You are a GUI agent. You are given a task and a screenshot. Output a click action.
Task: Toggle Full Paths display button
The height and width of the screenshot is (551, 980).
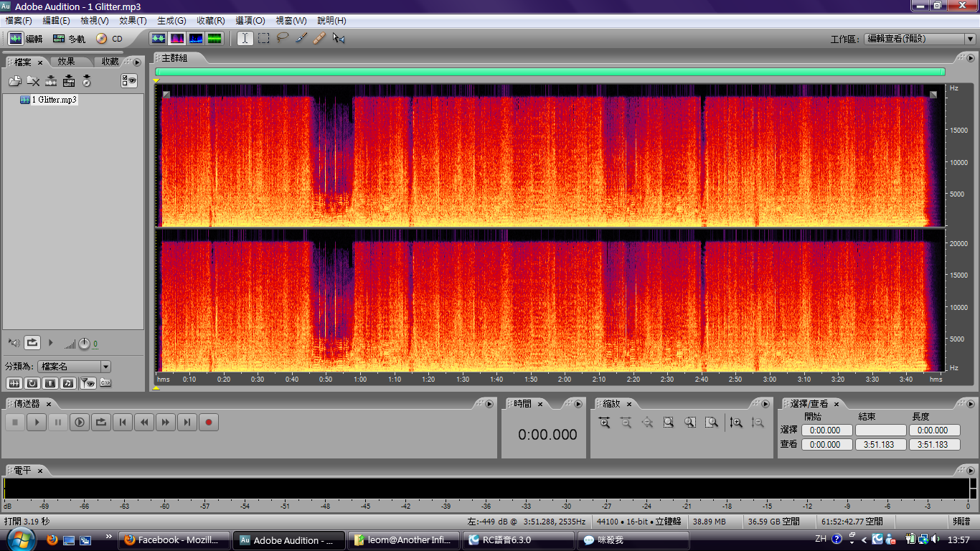pyautogui.click(x=105, y=383)
